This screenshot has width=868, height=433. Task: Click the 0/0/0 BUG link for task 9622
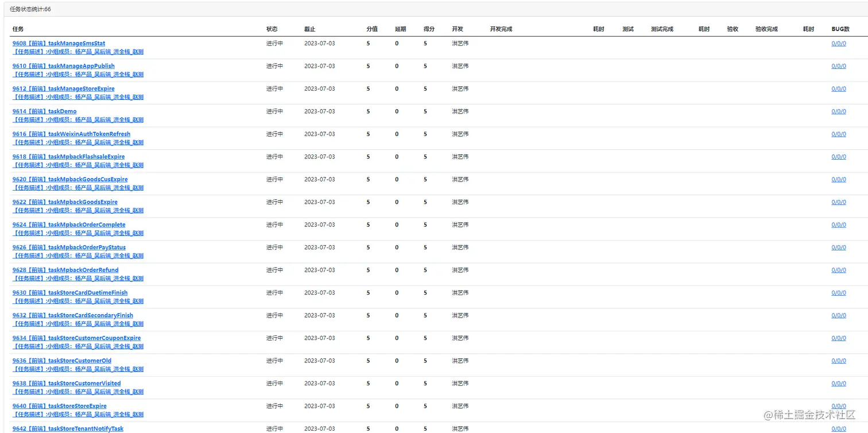[839, 202]
